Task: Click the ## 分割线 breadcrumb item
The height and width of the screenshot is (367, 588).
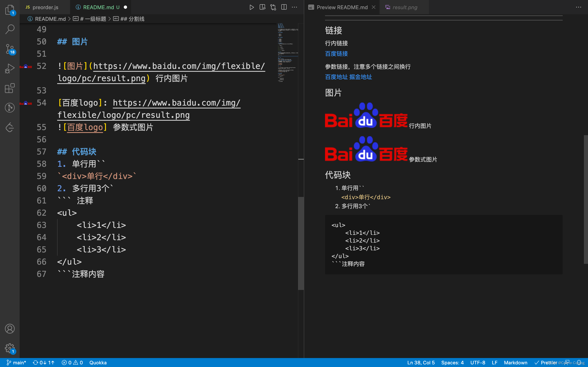Action: click(132, 19)
